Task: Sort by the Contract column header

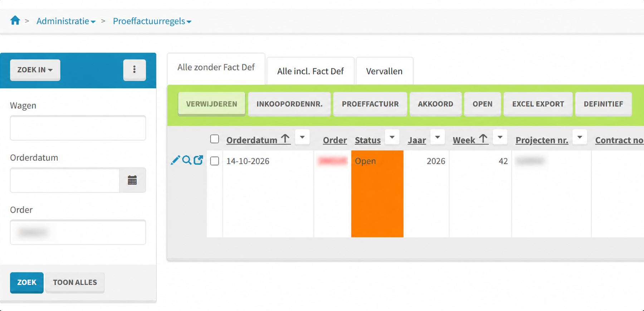Action: [x=619, y=140]
